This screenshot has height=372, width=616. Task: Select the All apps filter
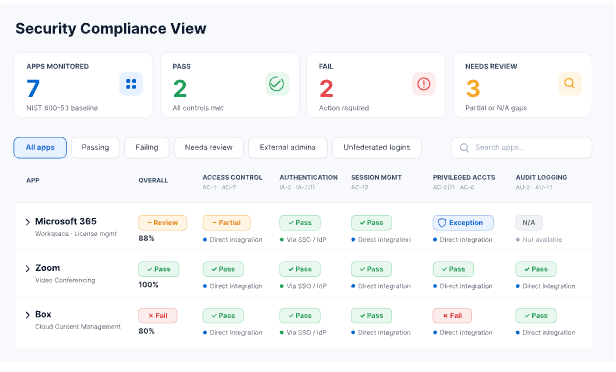40,148
